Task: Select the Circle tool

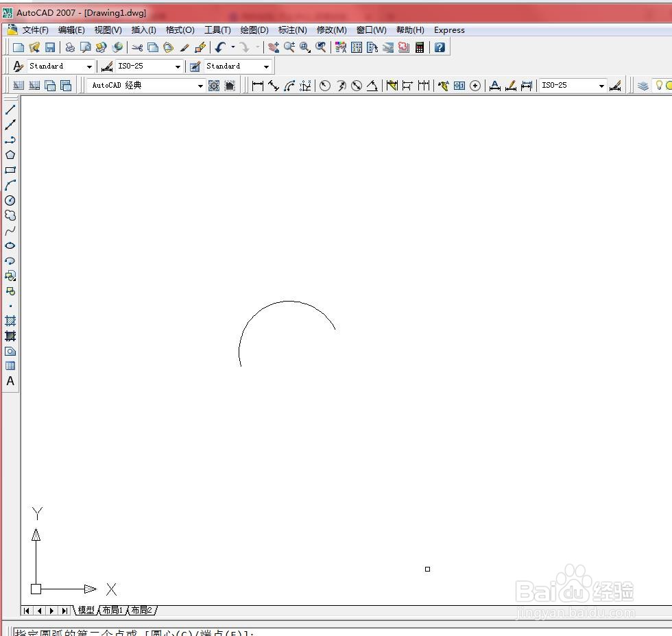Action: 10,200
